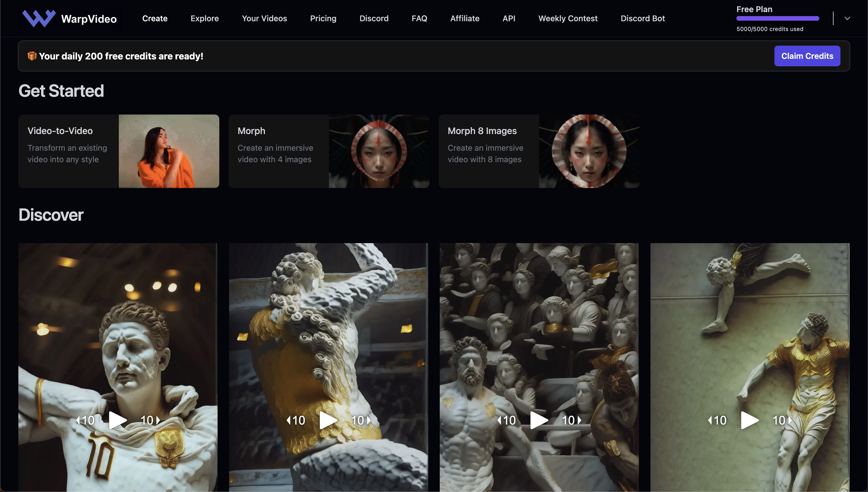Play the second statue video
Image resolution: width=868 pixels, height=492 pixels.
click(328, 420)
